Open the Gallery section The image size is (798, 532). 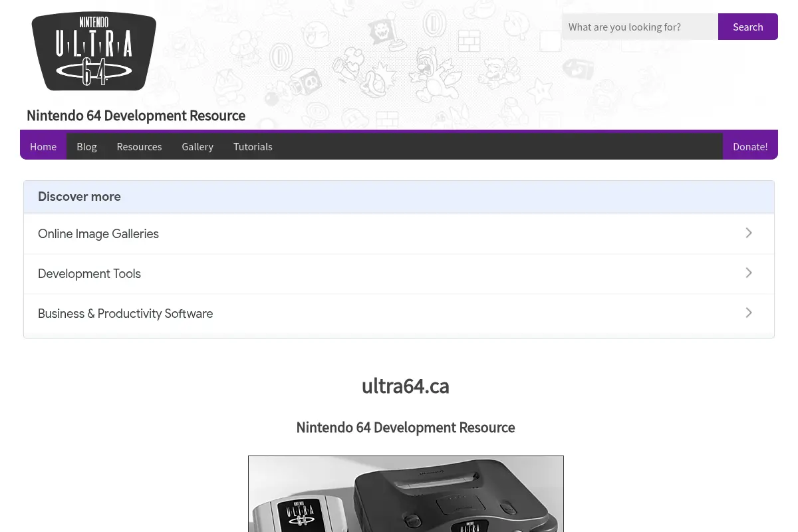click(x=198, y=146)
